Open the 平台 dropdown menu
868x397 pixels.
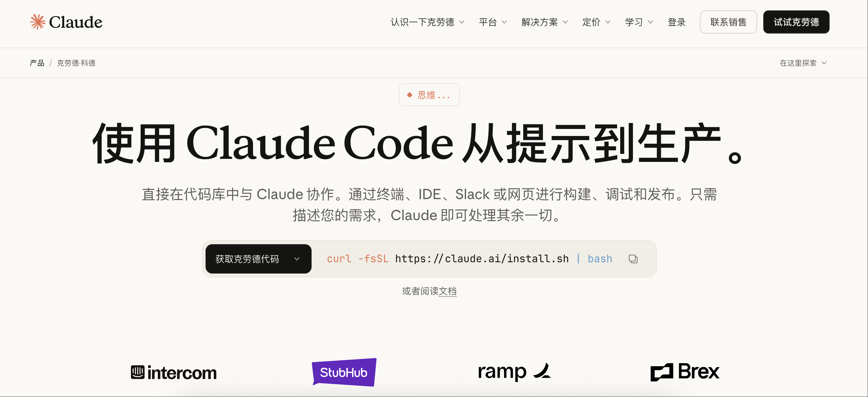point(492,22)
